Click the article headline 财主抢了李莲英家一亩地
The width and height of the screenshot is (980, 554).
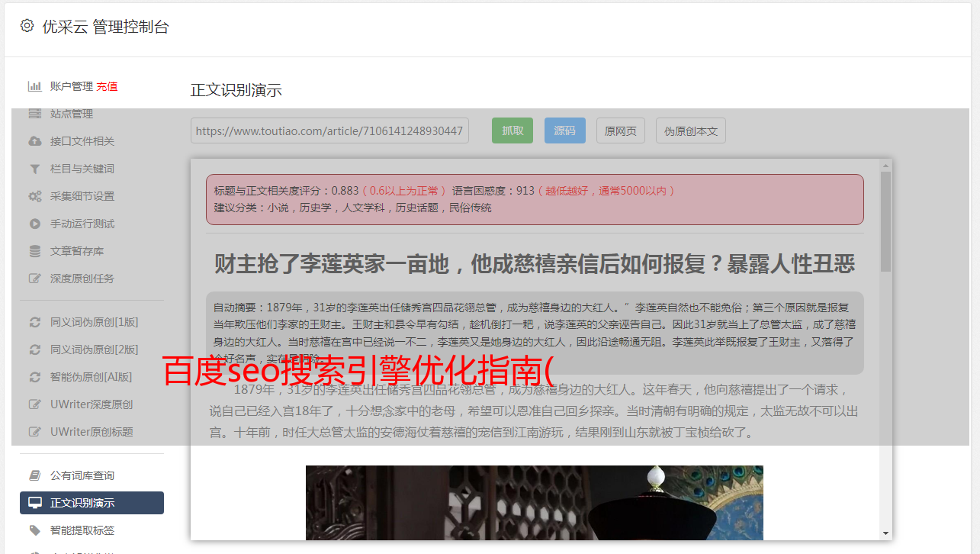click(535, 264)
